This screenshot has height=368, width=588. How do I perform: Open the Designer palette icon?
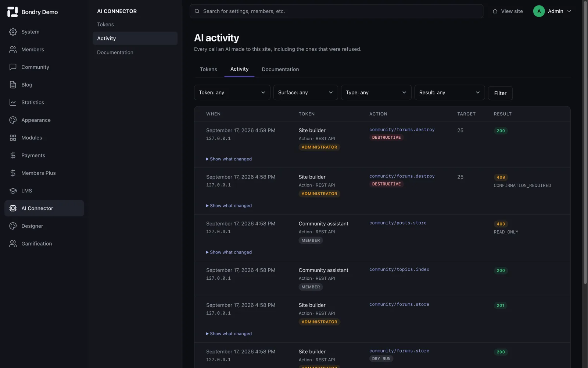click(x=13, y=226)
